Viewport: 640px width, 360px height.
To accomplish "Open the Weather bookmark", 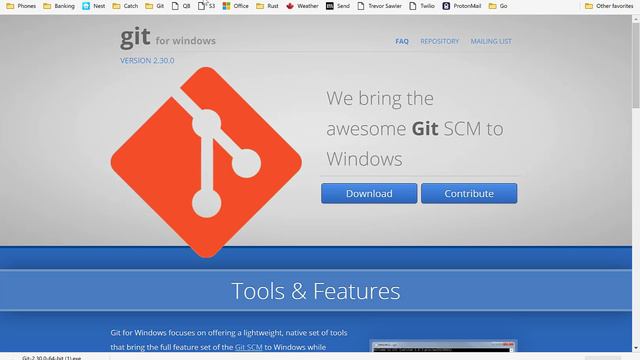I will tap(302, 6).
